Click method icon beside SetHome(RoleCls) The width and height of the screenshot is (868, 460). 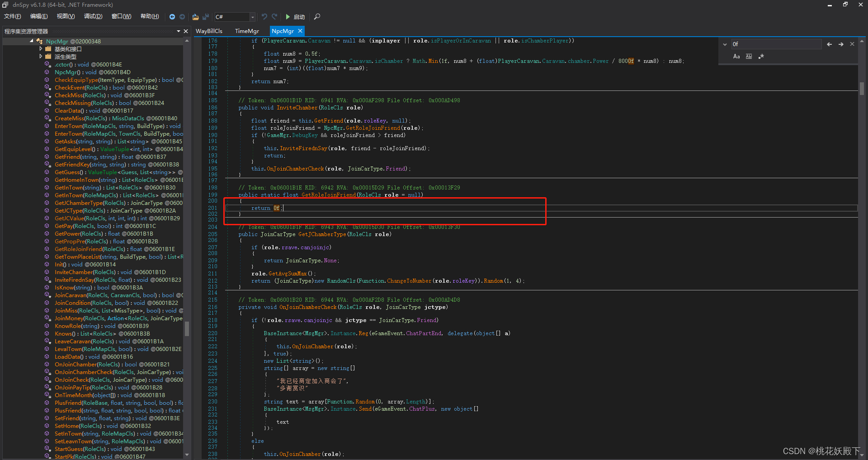[x=47, y=426]
